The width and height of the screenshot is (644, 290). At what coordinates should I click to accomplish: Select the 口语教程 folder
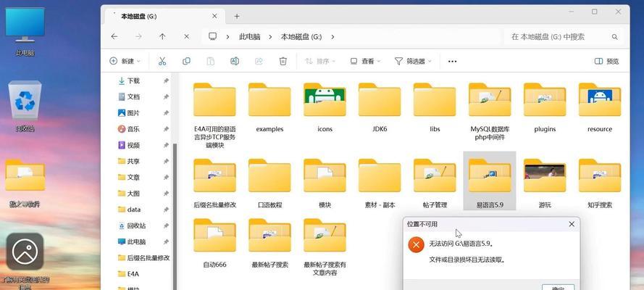(x=269, y=183)
